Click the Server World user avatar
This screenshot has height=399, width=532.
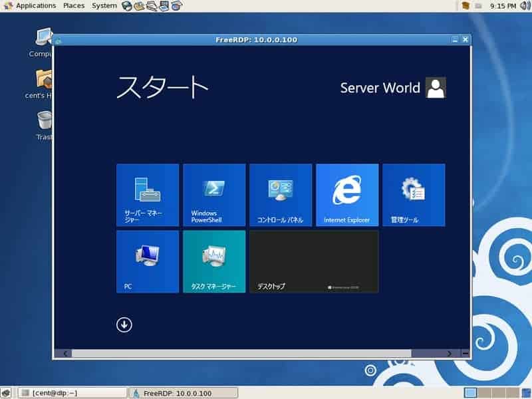436,88
